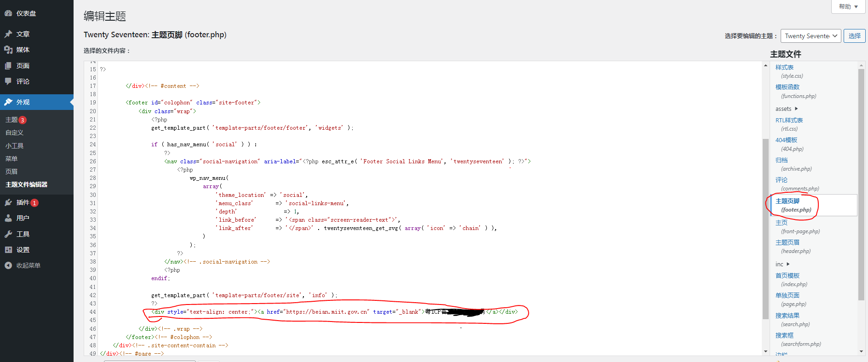Click the red update badge on 主题
This screenshot has width=868, height=362.
tap(23, 120)
